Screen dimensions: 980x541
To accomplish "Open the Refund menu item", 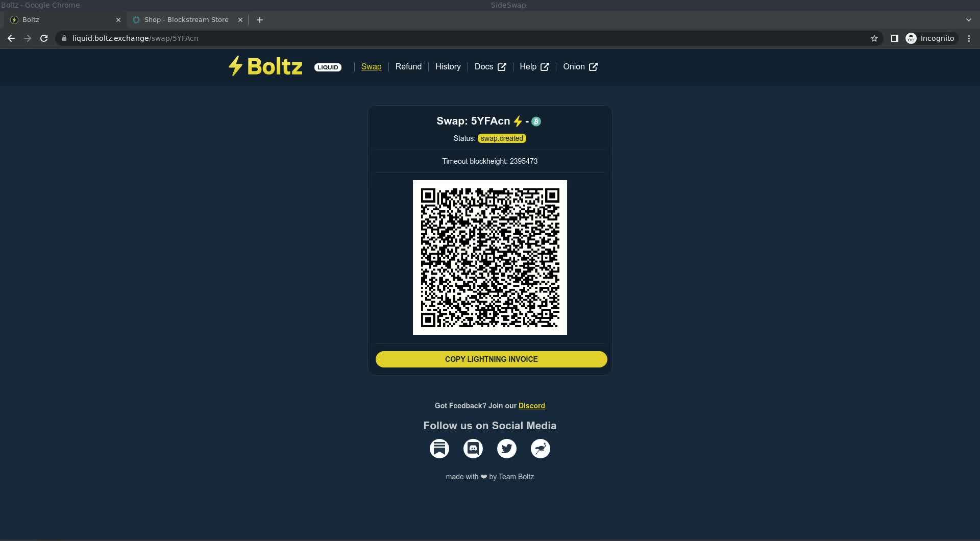I will (x=408, y=67).
